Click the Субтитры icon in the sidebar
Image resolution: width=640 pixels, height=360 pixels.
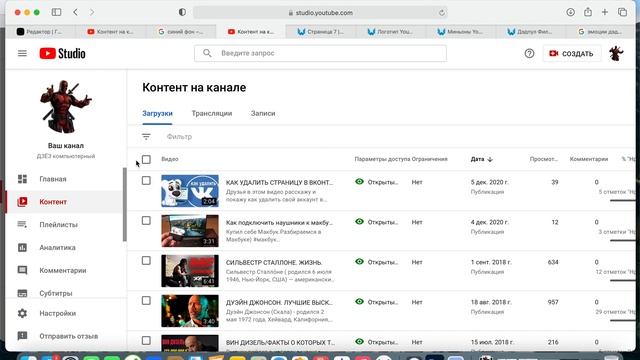click(22, 293)
